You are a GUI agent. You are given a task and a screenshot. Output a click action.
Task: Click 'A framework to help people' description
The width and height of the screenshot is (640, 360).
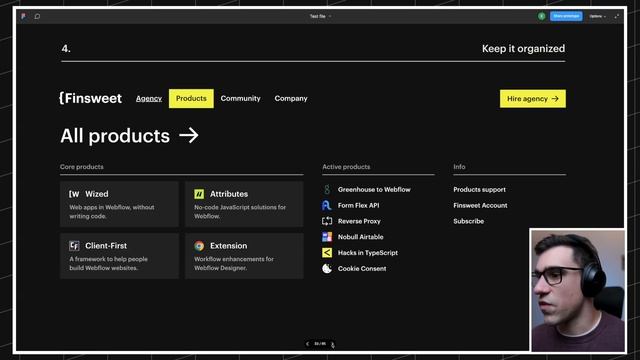tap(108, 263)
